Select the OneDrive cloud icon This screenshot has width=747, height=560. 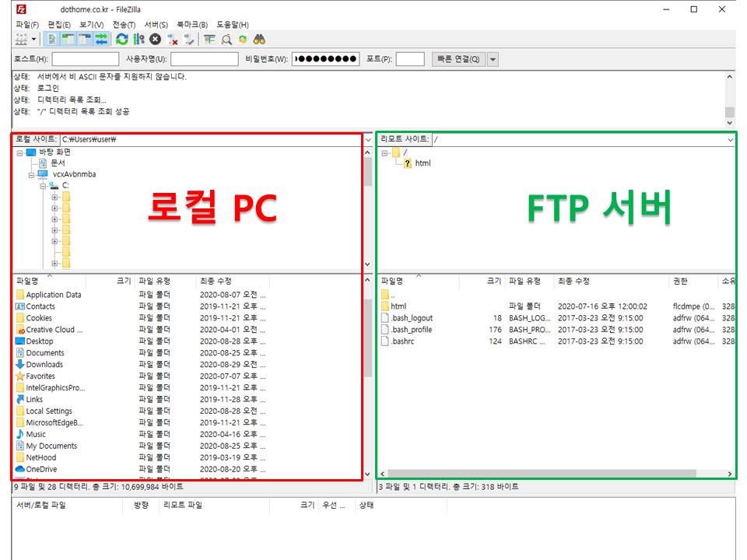pos(20,469)
